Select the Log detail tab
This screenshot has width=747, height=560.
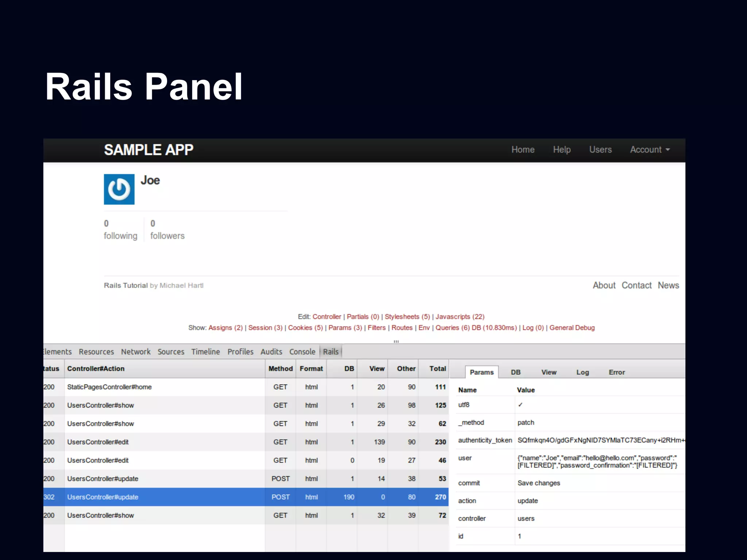coord(582,372)
